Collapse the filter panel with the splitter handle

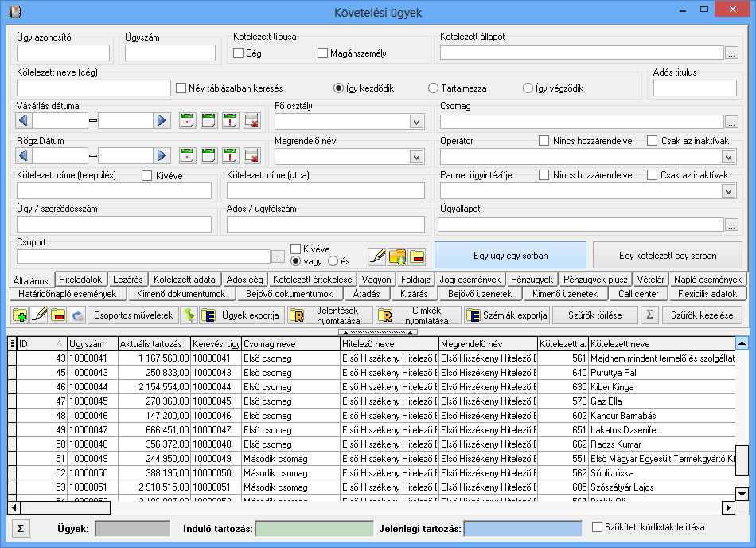coord(378,332)
